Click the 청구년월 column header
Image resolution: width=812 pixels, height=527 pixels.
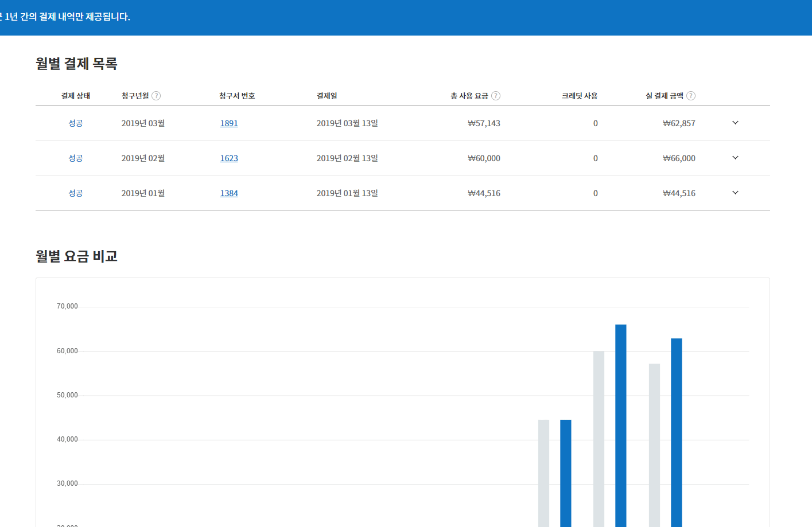pos(135,96)
